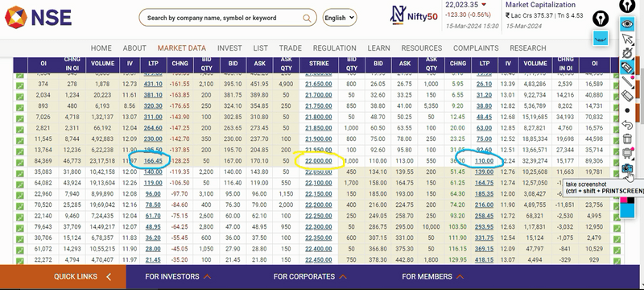Choose the line drawing tool
This screenshot has width=644, height=290.
(627, 81)
